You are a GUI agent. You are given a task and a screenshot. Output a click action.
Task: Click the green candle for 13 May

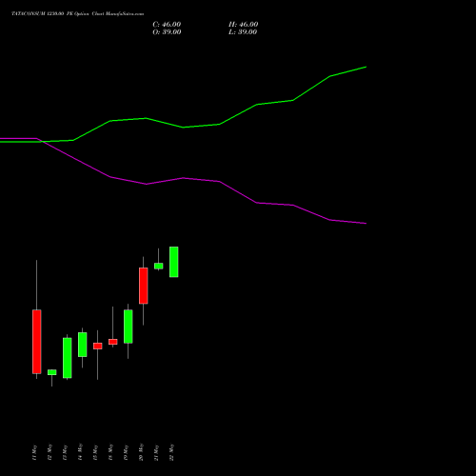point(68,358)
